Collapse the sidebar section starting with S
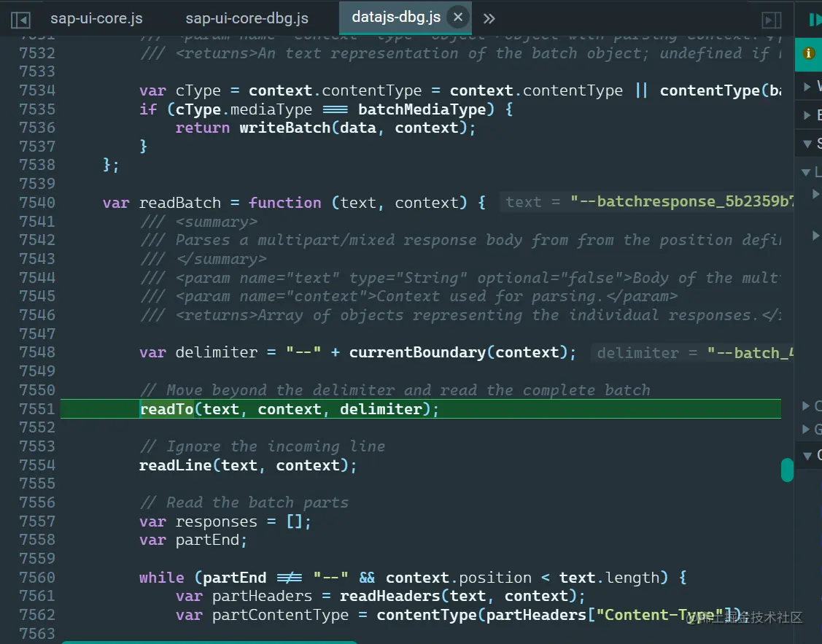The image size is (822, 644). (x=807, y=143)
